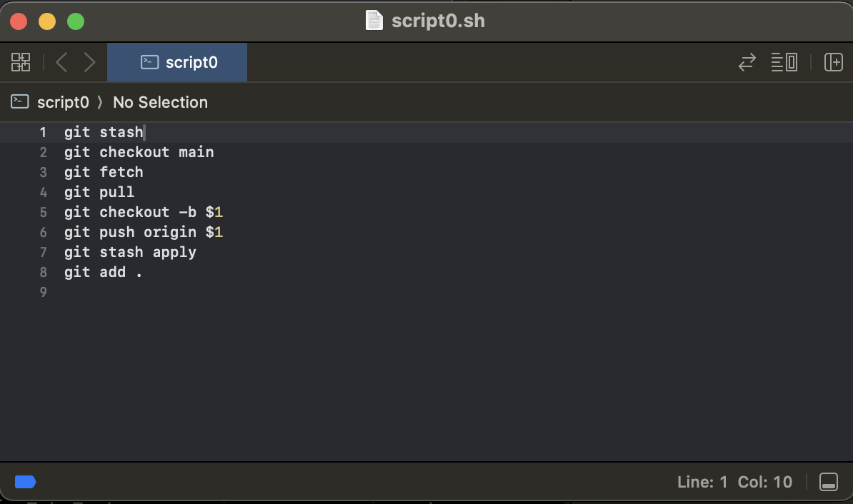
Task: Open the No Selection symbol dropdown
Action: pyautogui.click(x=160, y=102)
